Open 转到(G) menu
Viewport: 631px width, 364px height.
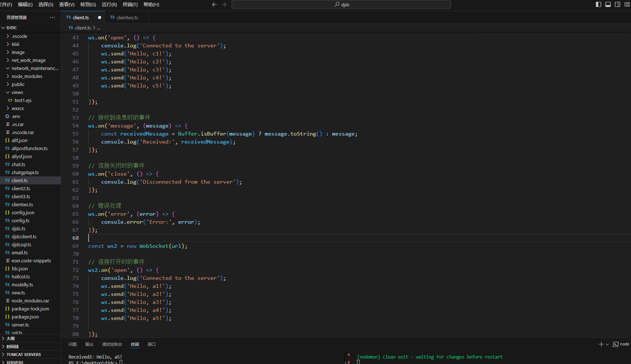tap(88, 4)
